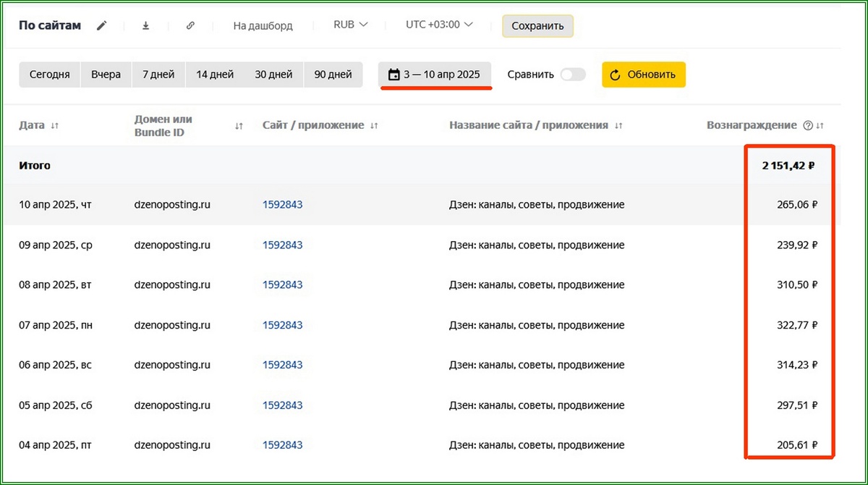Open the 3 — 10 апр 2025 date picker
Viewport: 868px width, 485px height.
coord(434,75)
